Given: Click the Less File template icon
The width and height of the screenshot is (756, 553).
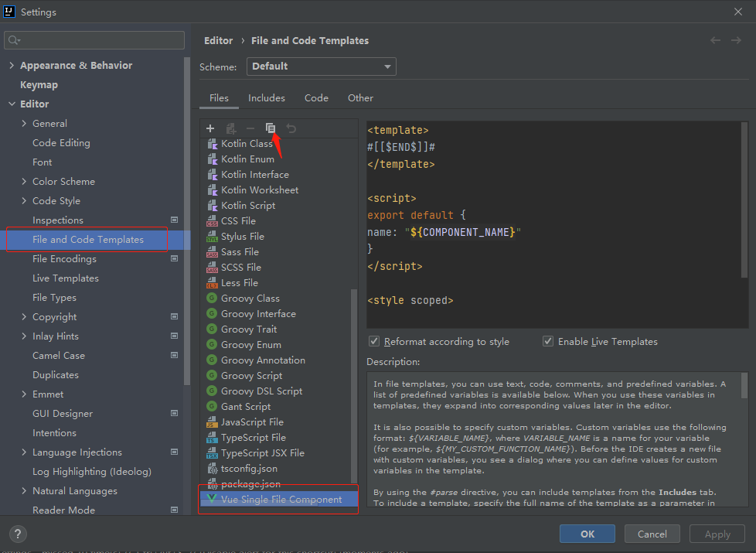Looking at the screenshot, I should 212,283.
